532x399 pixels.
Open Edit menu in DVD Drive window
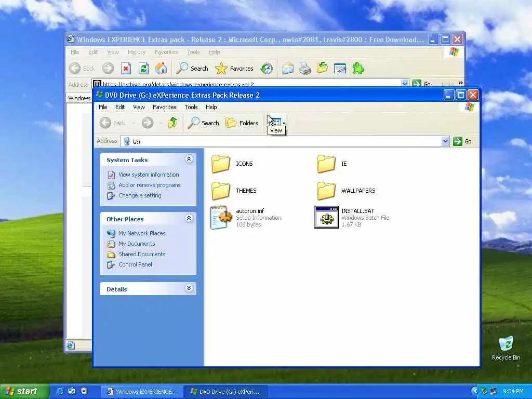point(120,107)
